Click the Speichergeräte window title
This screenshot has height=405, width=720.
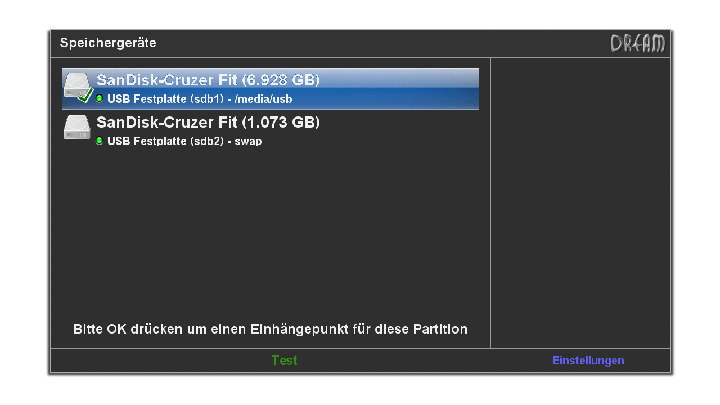tap(108, 43)
